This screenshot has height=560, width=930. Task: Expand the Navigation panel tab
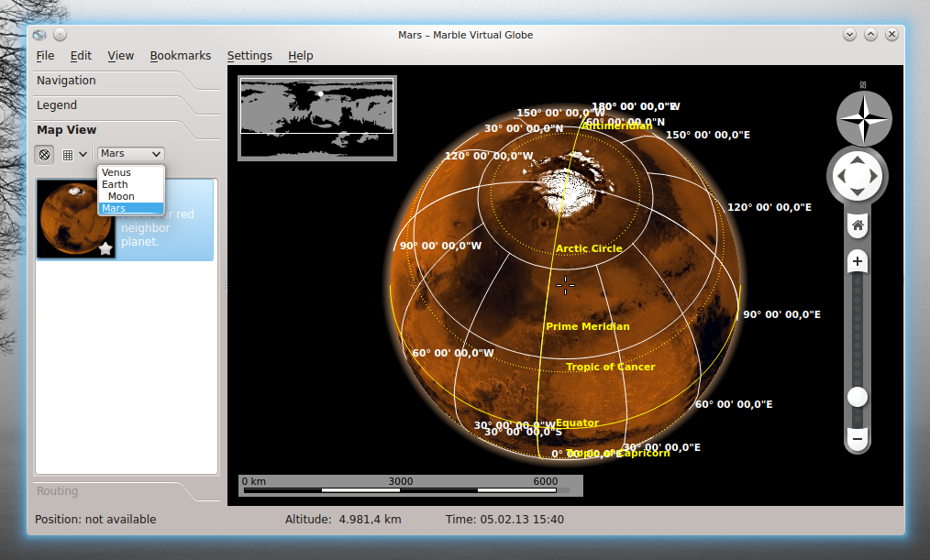click(x=66, y=81)
